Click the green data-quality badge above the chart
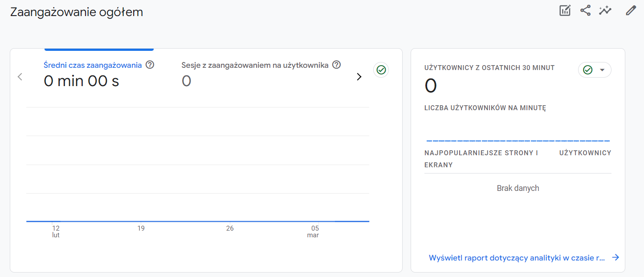This screenshot has height=277, width=644. (x=381, y=70)
